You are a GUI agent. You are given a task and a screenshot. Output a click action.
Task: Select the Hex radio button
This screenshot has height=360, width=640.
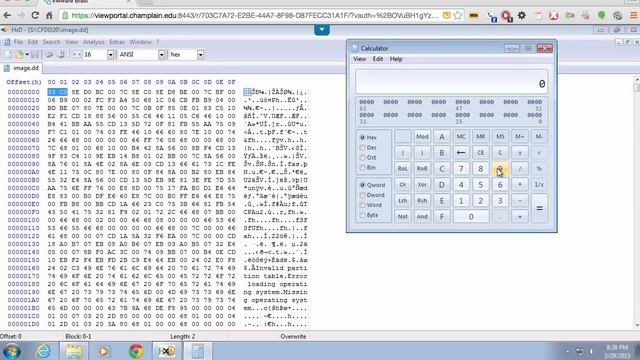pos(369,138)
